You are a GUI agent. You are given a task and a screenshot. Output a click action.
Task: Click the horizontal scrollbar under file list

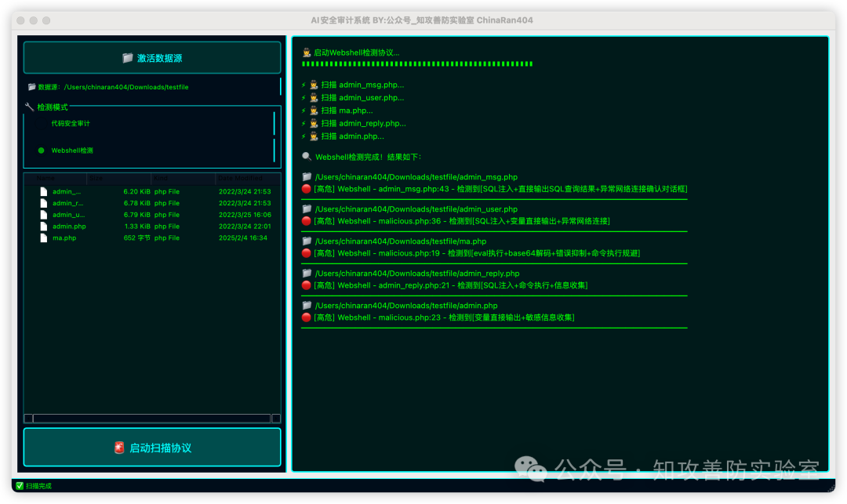[152, 419]
